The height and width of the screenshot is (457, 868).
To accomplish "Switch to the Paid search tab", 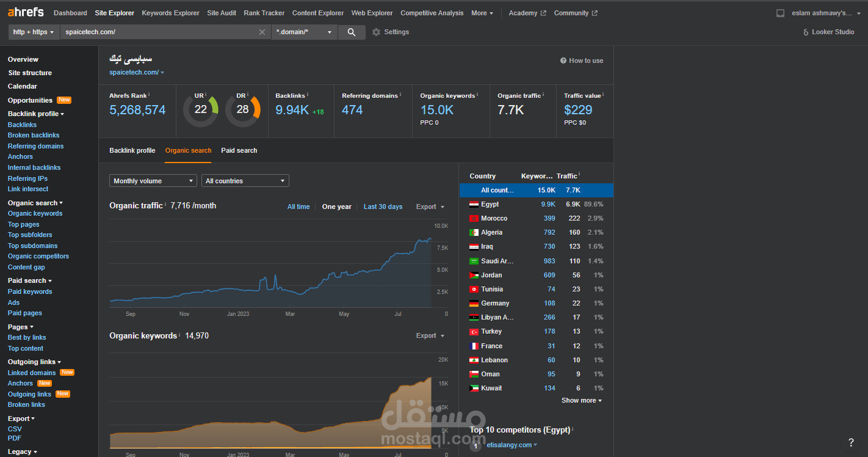I will point(239,151).
